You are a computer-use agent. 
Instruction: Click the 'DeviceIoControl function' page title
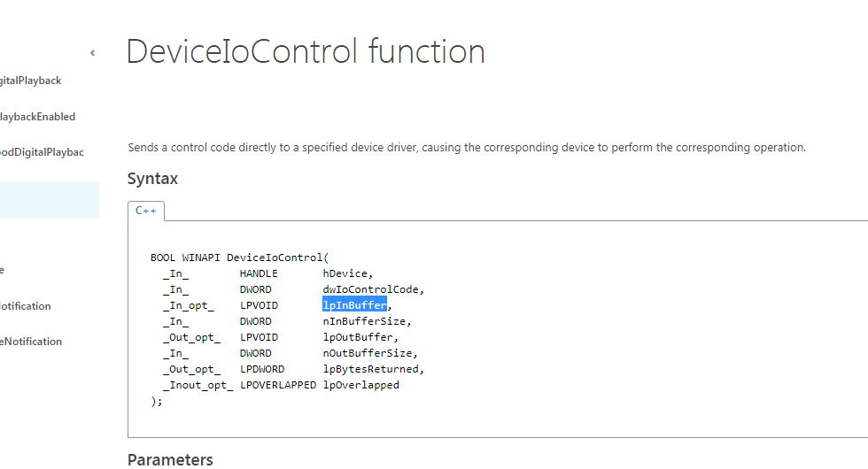[306, 51]
